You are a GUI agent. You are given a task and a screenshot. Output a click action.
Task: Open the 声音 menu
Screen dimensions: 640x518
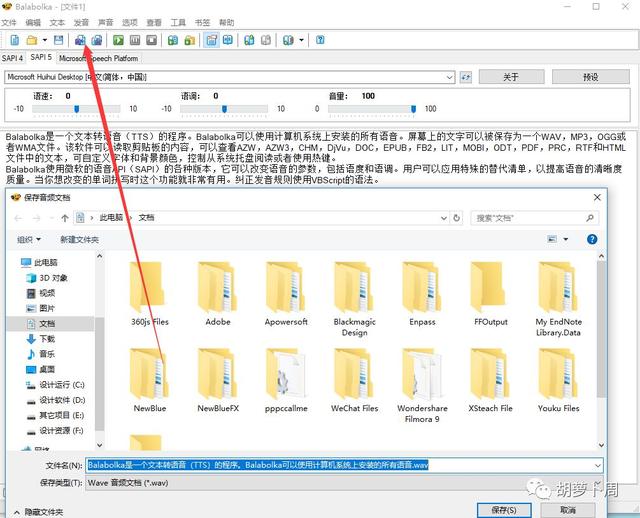tap(105, 22)
